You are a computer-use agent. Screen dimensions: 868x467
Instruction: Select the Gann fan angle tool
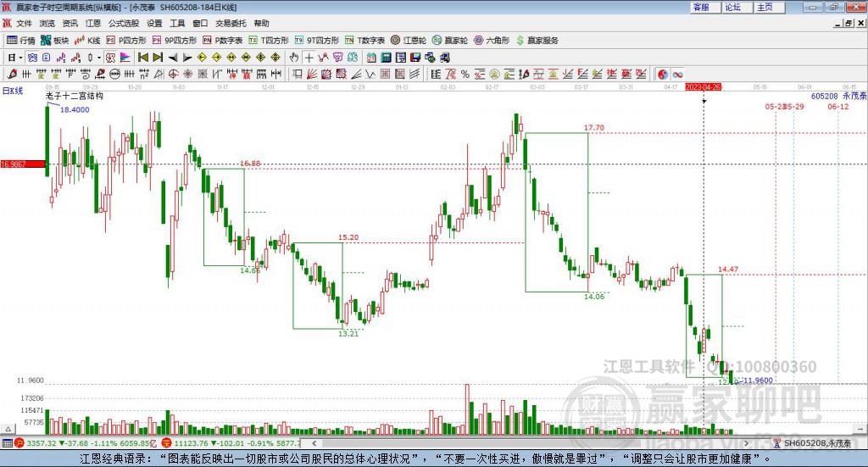(x=311, y=74)
